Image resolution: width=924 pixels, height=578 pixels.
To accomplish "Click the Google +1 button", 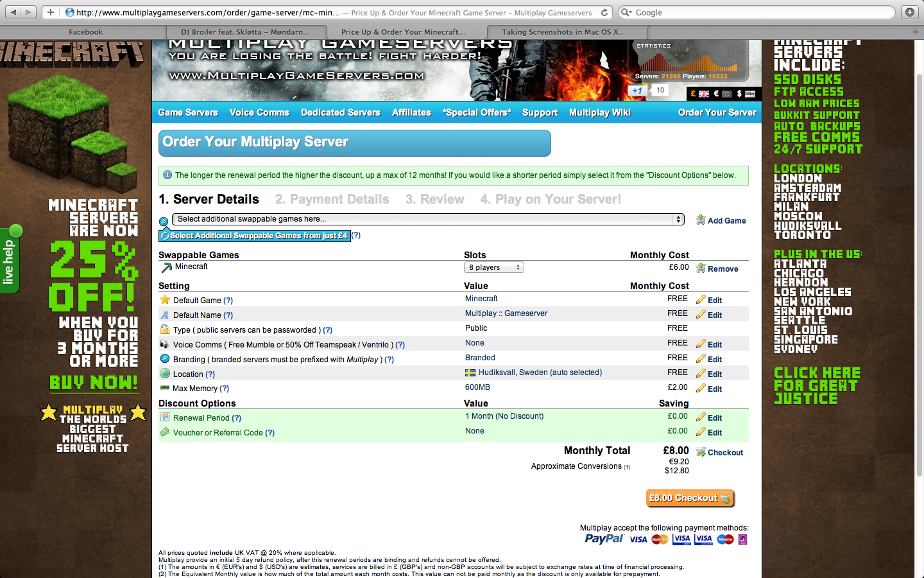I will click(637, 91).
